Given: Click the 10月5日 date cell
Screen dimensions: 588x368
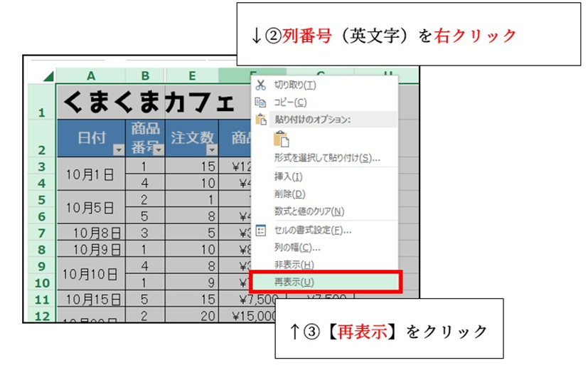Looking at the screenshot, I should tap(90, 208).
